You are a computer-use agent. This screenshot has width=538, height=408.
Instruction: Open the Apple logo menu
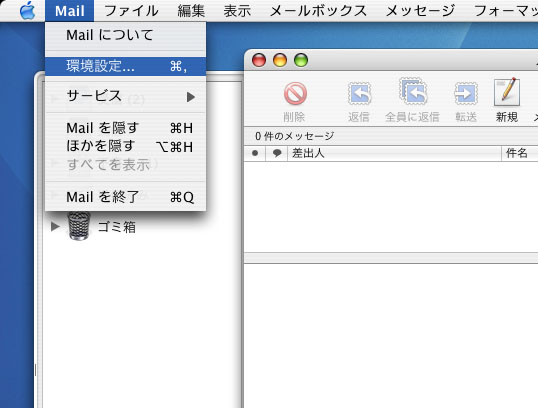(x=27, y=11)
